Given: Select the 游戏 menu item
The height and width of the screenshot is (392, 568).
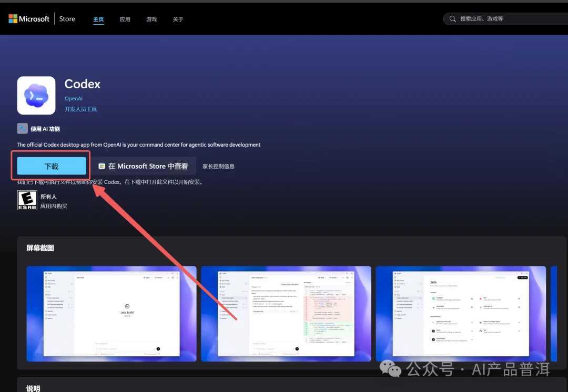Looking at the screenshot, I should click(x=151, y=18).
